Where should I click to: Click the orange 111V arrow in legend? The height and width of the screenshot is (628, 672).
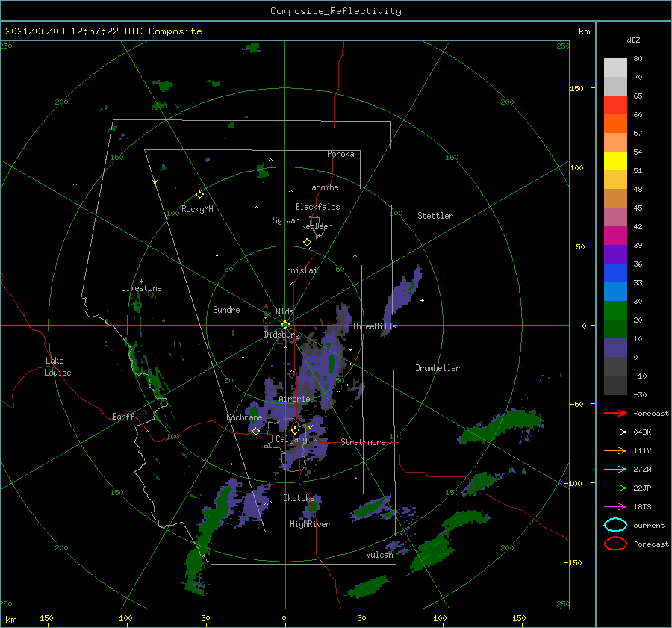click(615, 450)
